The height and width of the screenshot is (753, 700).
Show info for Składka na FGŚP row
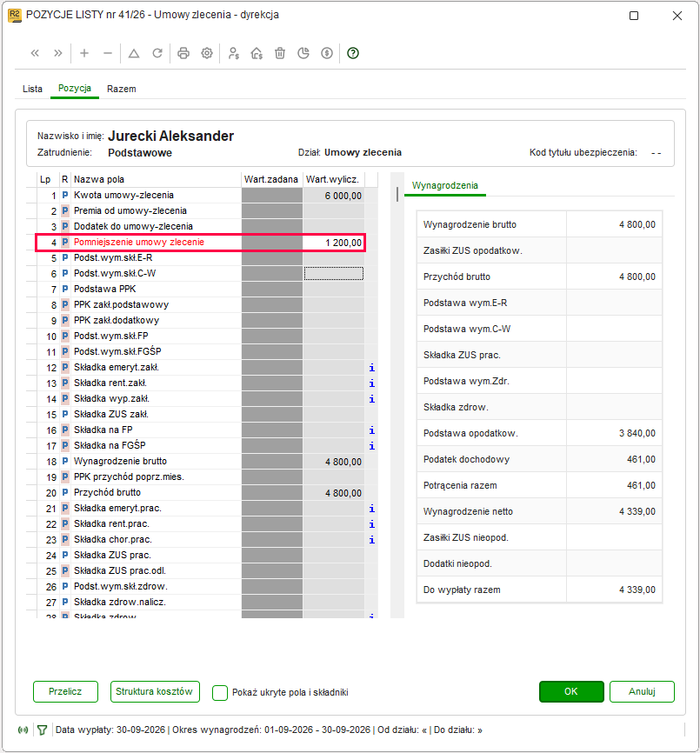coord(371,446)
